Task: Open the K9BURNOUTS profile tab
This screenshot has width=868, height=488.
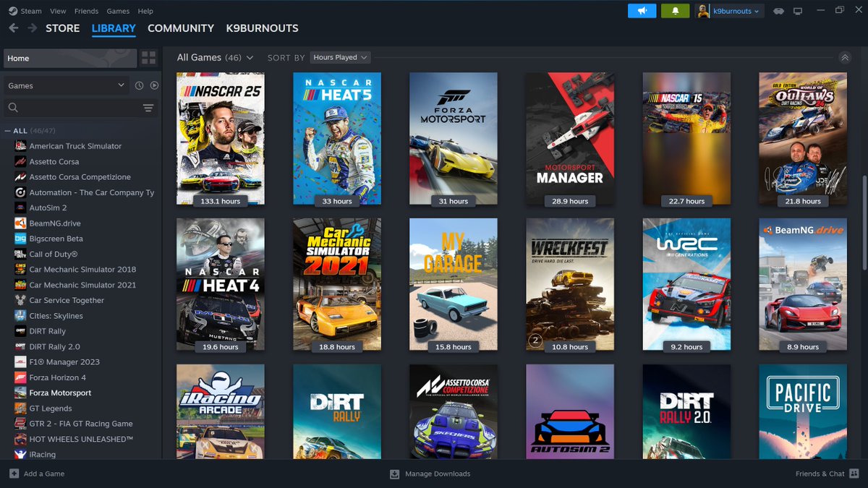Action: point(262,28)
